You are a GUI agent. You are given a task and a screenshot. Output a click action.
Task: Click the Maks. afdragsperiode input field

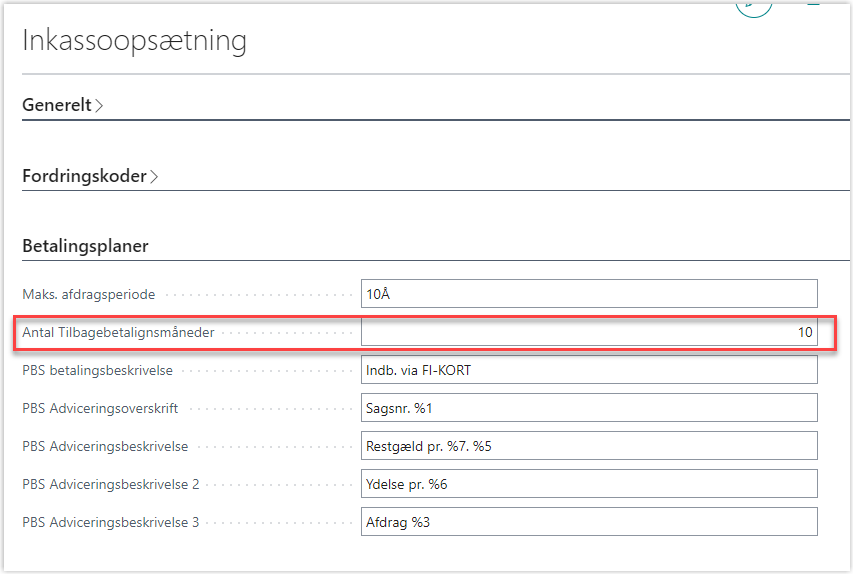pyautogui.click(x=589, y=294)
